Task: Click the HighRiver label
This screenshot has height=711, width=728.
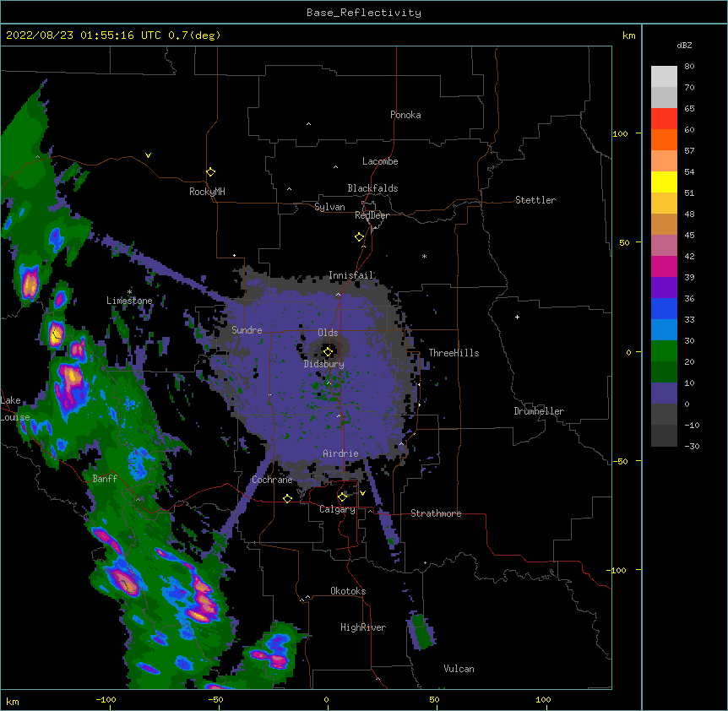Action: click(x=363, y=627)
